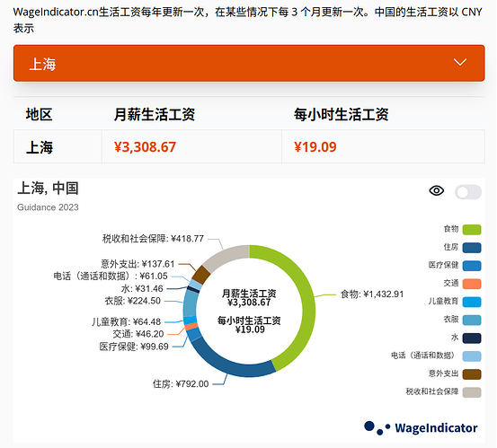The width and height of the screenshot is (497, 448).
Task: Click the 住房 dark blue legend swatch
Action: [472, 248]
